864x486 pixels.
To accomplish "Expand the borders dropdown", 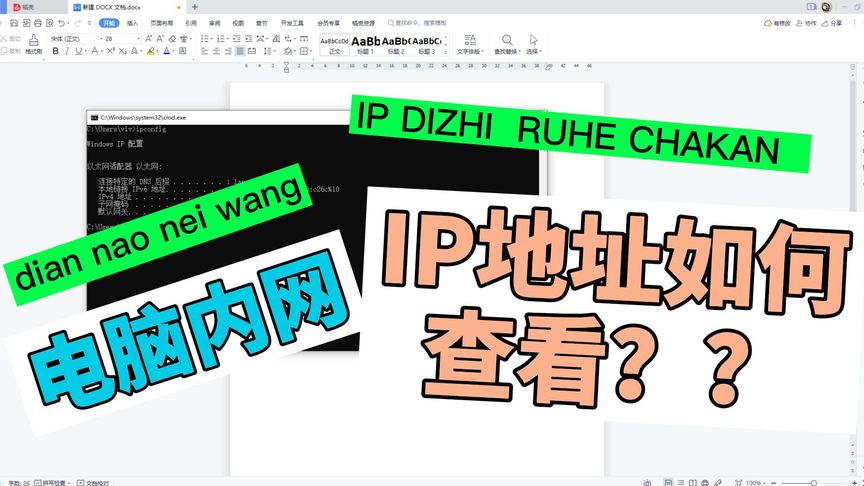I will tap(310, 52).
